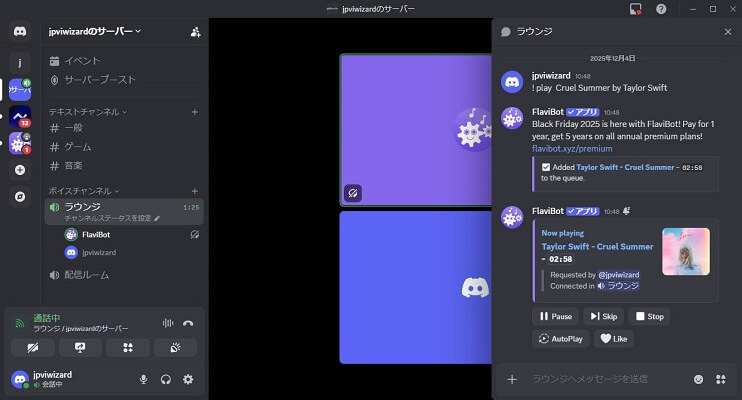Open user settings gear

[188, 379]
